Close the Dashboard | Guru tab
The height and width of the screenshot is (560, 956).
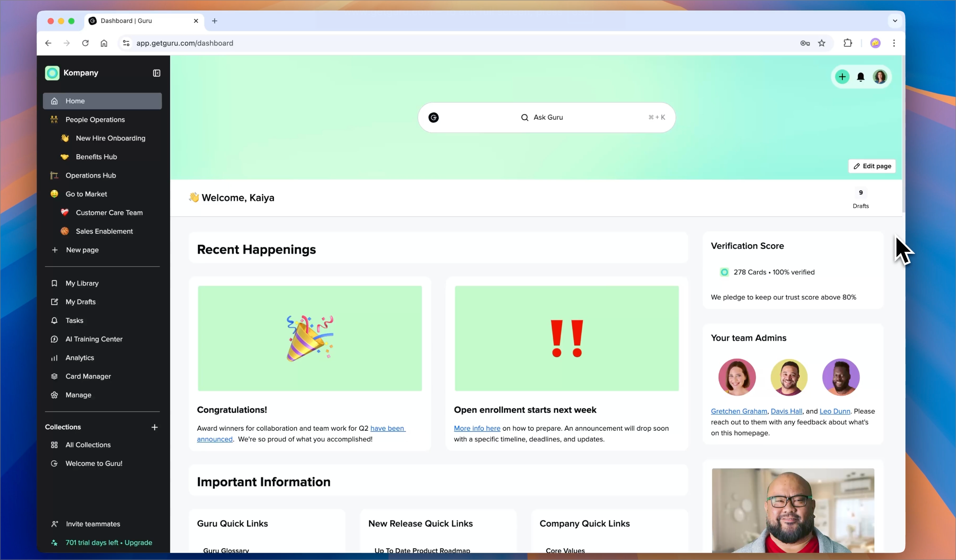(196, 21)
